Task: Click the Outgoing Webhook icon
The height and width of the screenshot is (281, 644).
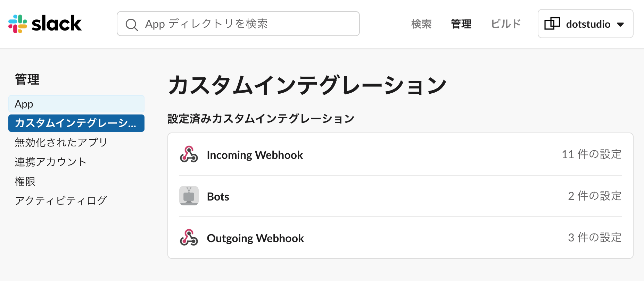Action: 189,238
